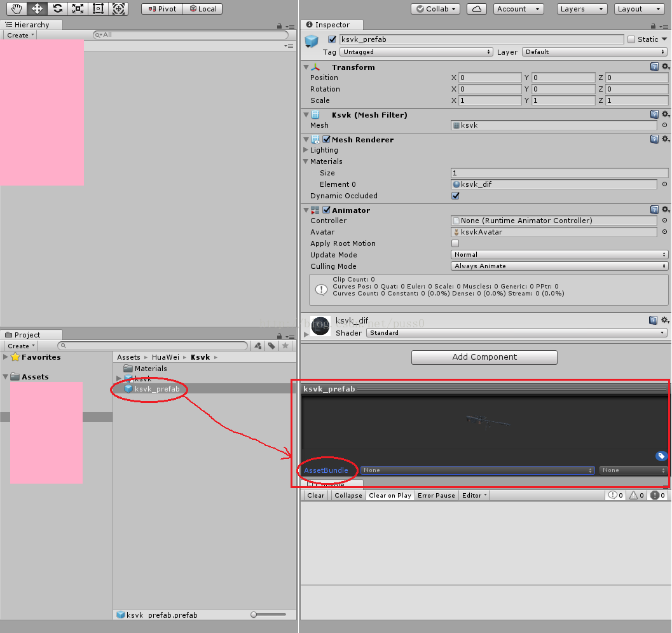Switch to the Hierarchy tab
The image size is (672, 633).
click(x=31, y=25)
